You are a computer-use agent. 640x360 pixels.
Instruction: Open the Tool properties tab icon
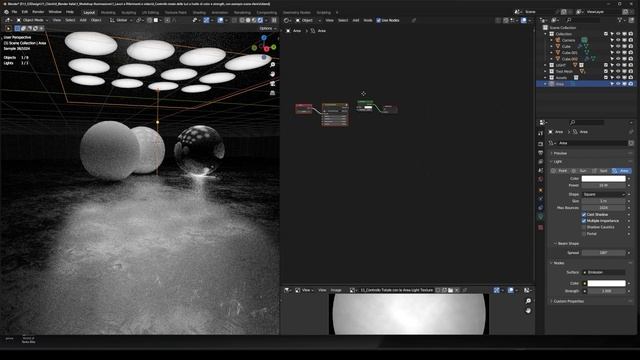541,133
